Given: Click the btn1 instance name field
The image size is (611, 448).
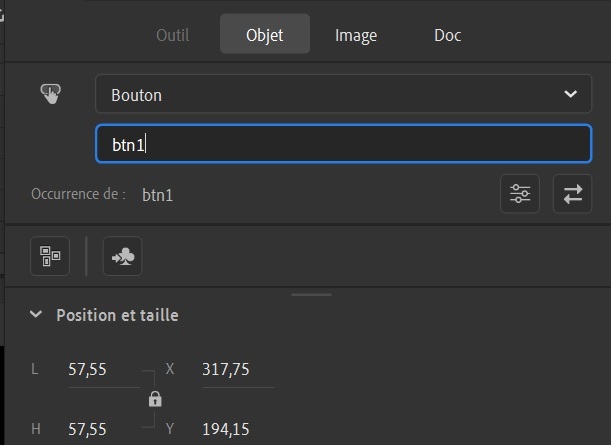Looking at the screenshot, I should click(x=343, y=144).
